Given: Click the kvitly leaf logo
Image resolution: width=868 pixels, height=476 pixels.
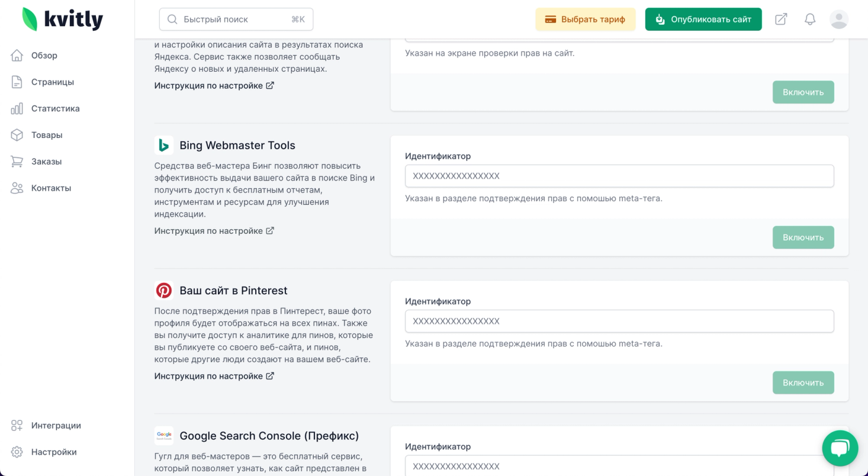Looking at the screenshot, I should (x=30, y=19).
